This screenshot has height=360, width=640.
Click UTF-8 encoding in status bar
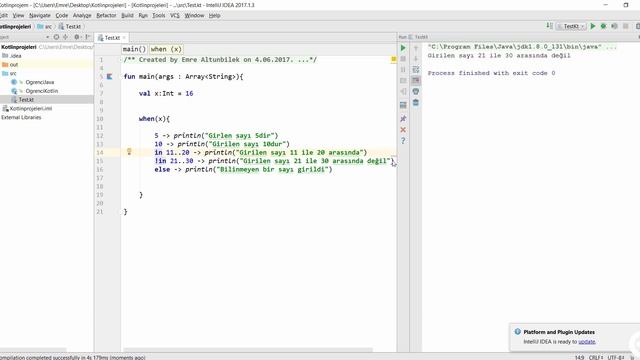coord(616,358)
